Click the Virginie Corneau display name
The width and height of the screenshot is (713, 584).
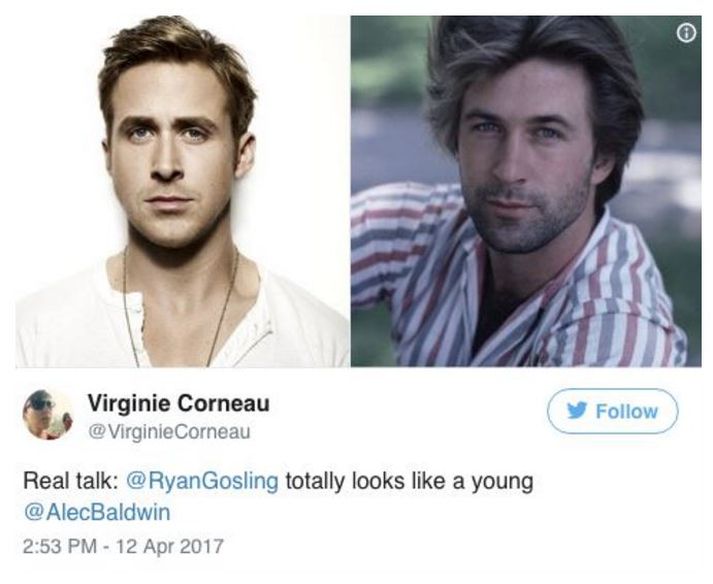click(x=178, y=403)
